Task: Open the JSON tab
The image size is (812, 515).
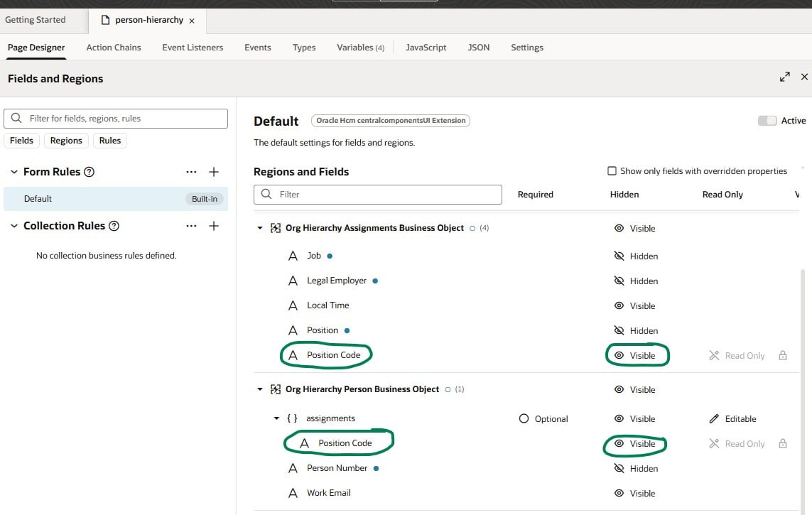Action: [x=479, y=47]
